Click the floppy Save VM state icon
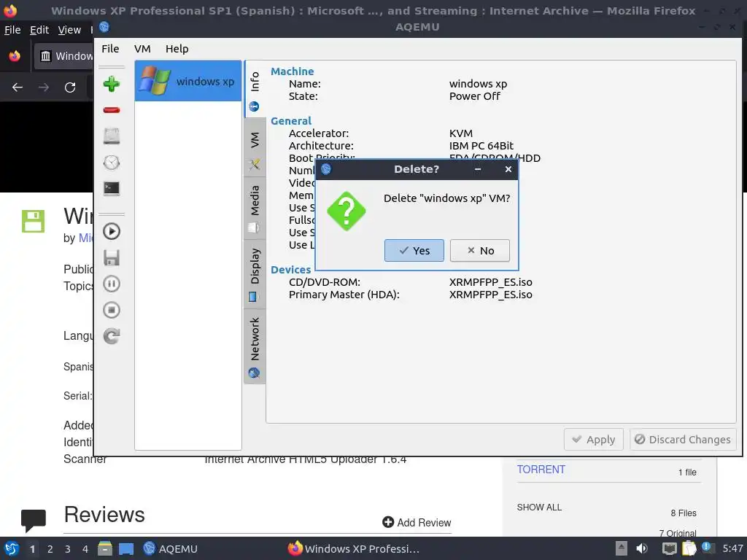Screen dimensions: 747x560 point(112,257)
